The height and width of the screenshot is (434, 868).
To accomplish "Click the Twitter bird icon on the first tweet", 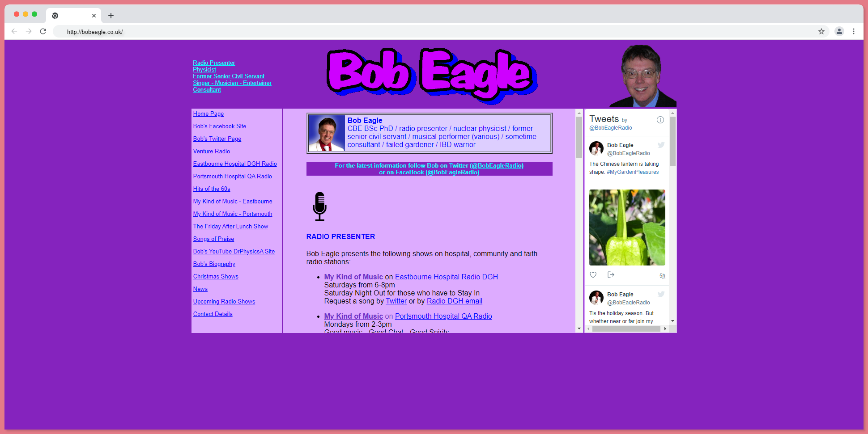I will 661,145.
